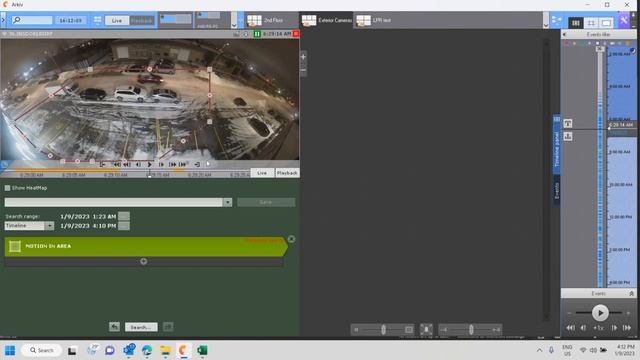Step one frame backward in video

click(x=138, y=164)
